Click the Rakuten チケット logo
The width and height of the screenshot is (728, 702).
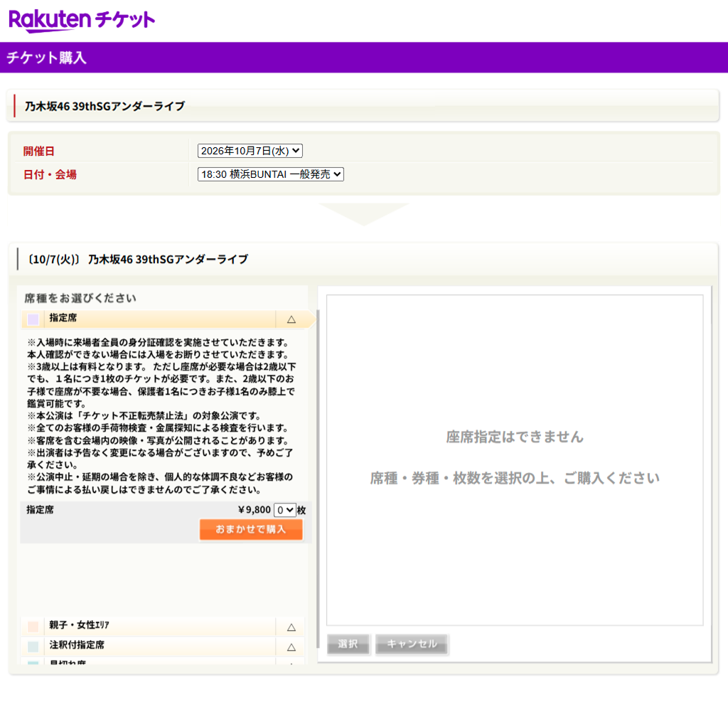[x=82, y=21]
